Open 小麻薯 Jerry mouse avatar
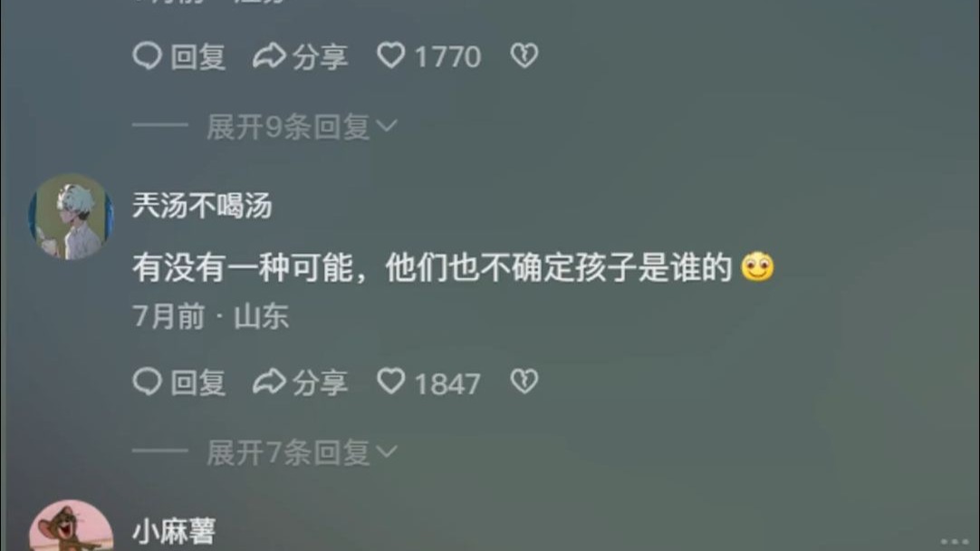Screen dimensions: 980x551 click(x=71, y=526)
